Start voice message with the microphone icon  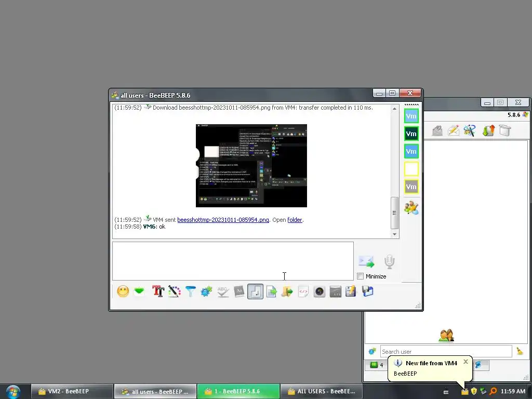point(390,262)
